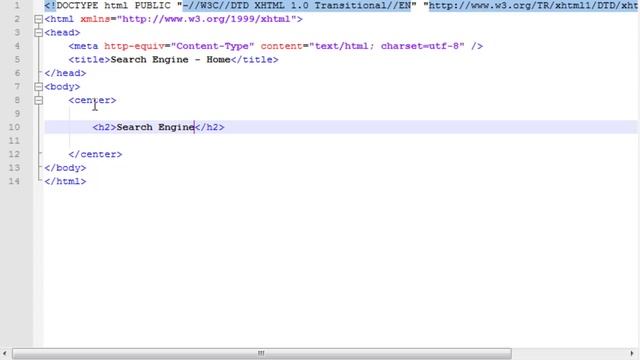Screen dimensions: 640x360
Task: Click line number 10 in gutter
Action: point(14,127)
